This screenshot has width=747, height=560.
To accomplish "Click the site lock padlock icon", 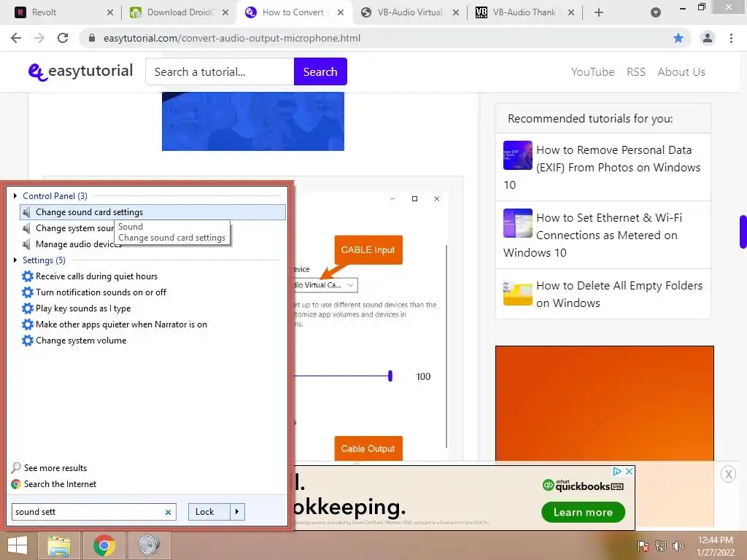I will [92, 38].
